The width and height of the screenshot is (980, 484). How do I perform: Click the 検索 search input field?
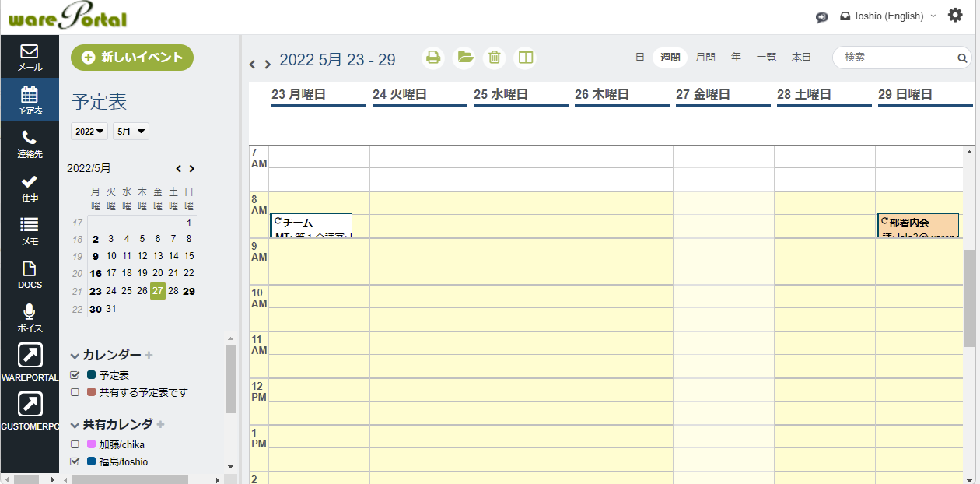[897, 58]
